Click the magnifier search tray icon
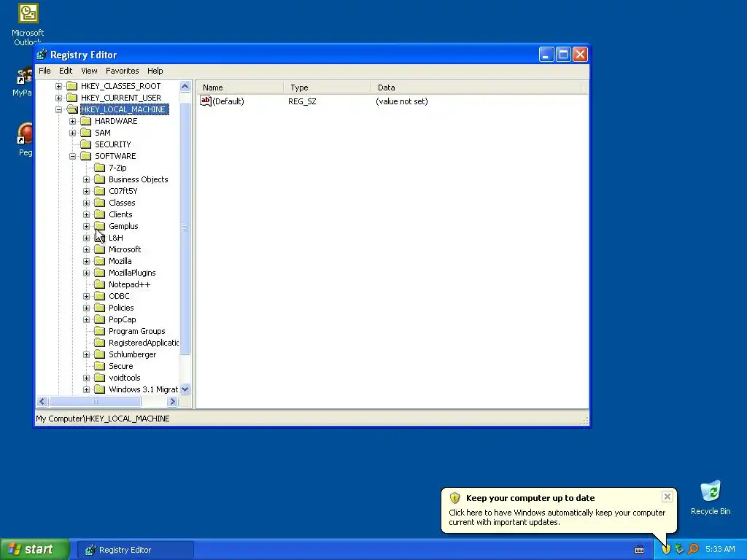The height and width of the screenshot is (560, 747). click(693, 550)
